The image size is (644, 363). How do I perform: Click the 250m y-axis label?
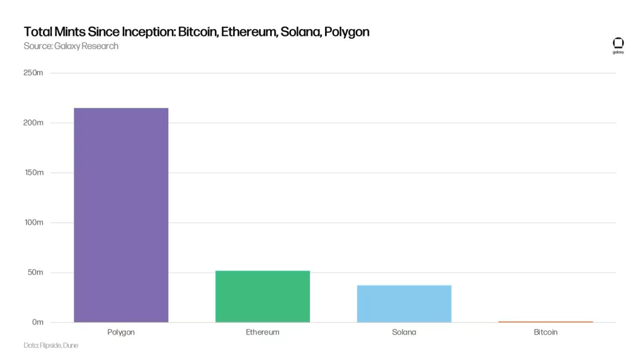point(33,73)
